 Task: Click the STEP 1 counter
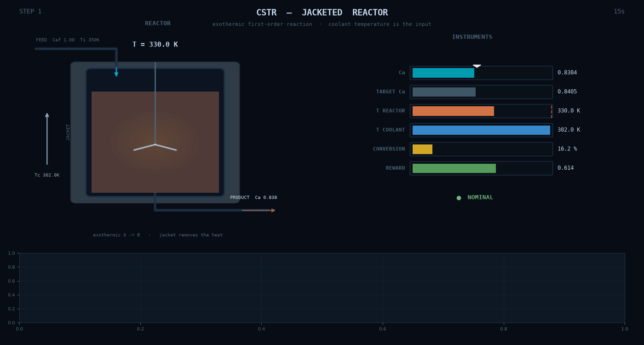pos(30,11)
